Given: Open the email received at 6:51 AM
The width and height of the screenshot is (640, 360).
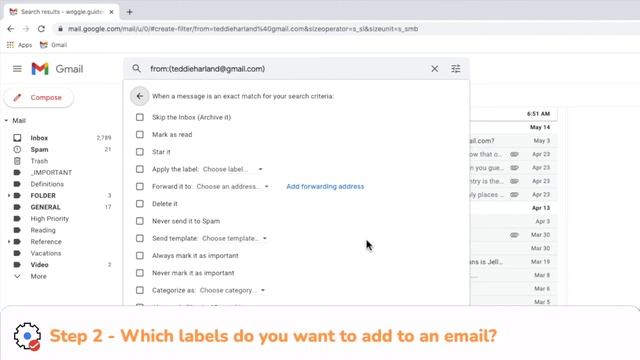Looking at the screenshot, I should click(x=513, y=114).
